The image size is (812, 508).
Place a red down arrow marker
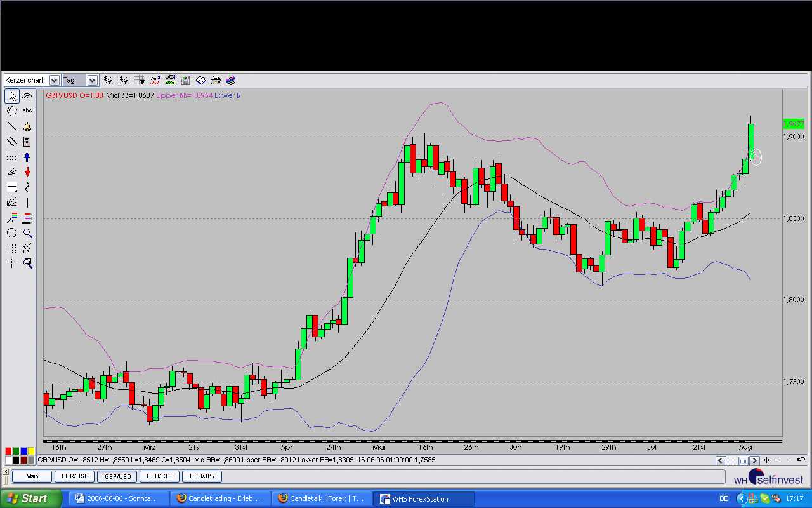point(27,172)
